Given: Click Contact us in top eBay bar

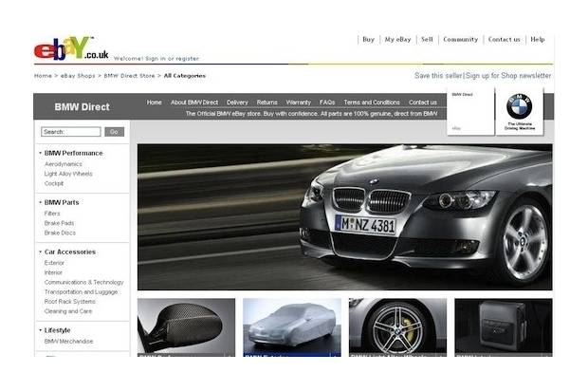Looking at the screenshot, I should pyautogui.click(x=504, y=40).
